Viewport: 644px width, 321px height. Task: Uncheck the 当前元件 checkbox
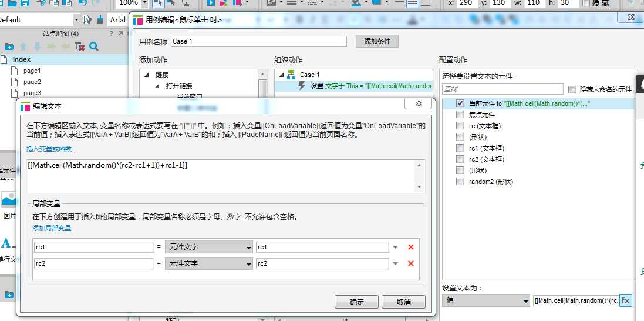click(460, 103)
